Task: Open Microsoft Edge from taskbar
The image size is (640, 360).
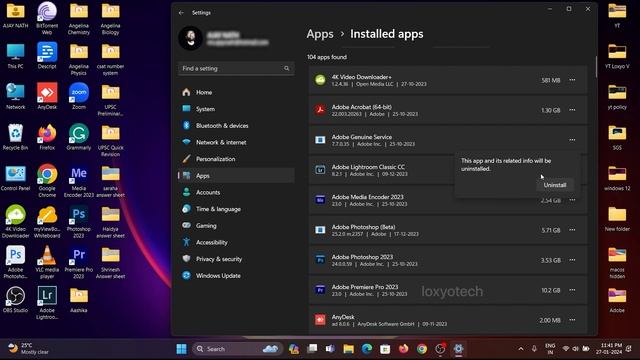Action: click(367, 349)
